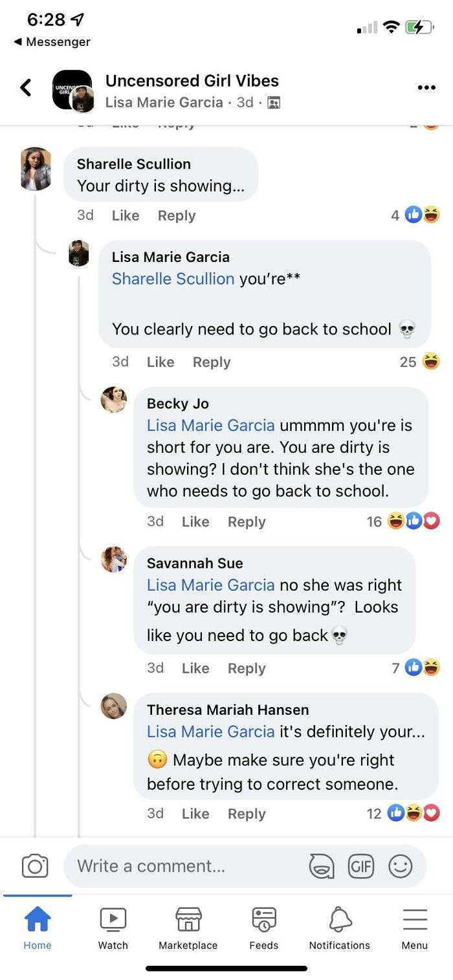Return to Messenger via status bar
453x980 pixels.
pos(52,42)
